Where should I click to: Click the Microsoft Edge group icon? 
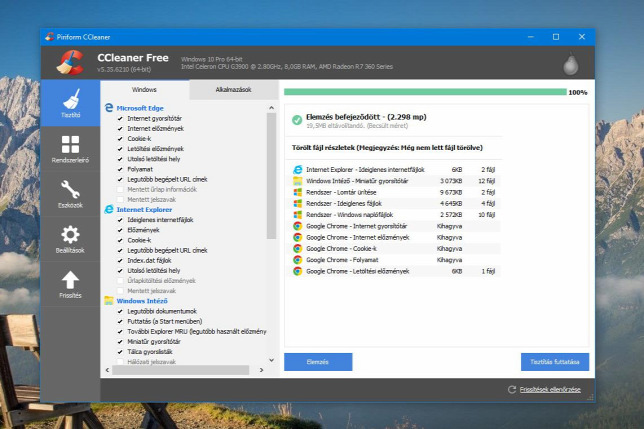point(109,108)
